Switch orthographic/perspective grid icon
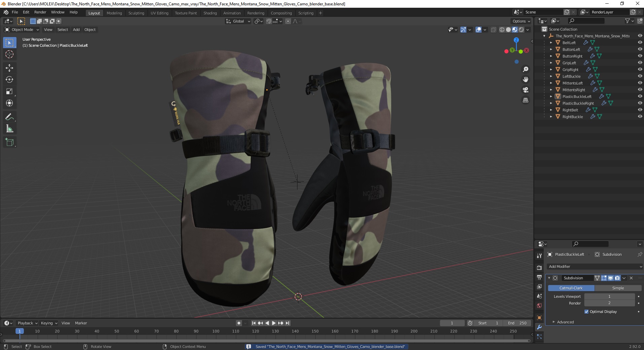Image resolution: width=644 pixels, height=350 pixels. pos(525,100)
